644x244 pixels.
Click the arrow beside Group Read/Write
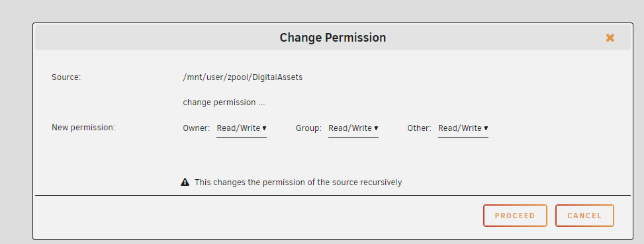point(376,128)
